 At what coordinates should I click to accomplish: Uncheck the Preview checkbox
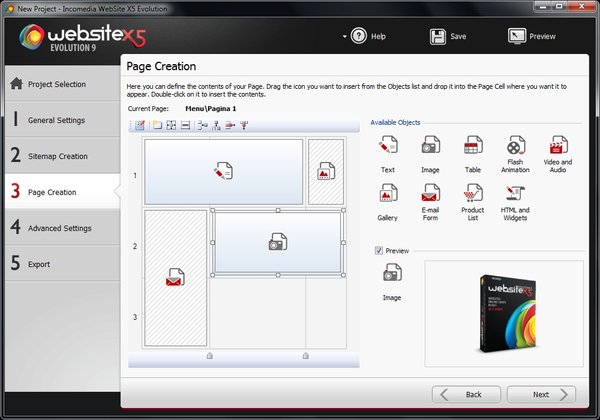point(378,250)
